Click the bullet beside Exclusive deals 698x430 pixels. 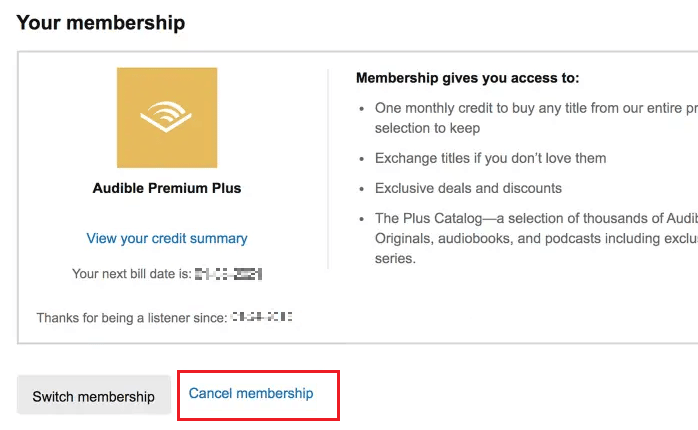click(x=362, y=189)
